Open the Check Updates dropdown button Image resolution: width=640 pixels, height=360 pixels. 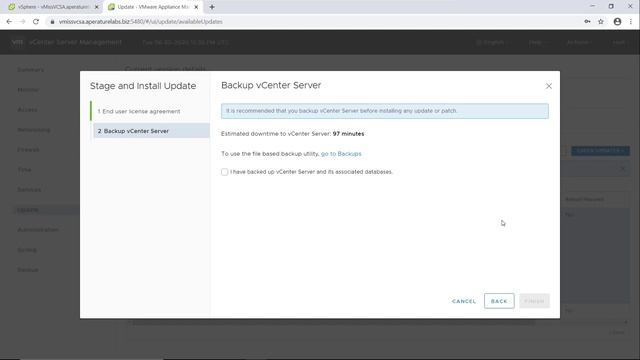click(600, 151)
